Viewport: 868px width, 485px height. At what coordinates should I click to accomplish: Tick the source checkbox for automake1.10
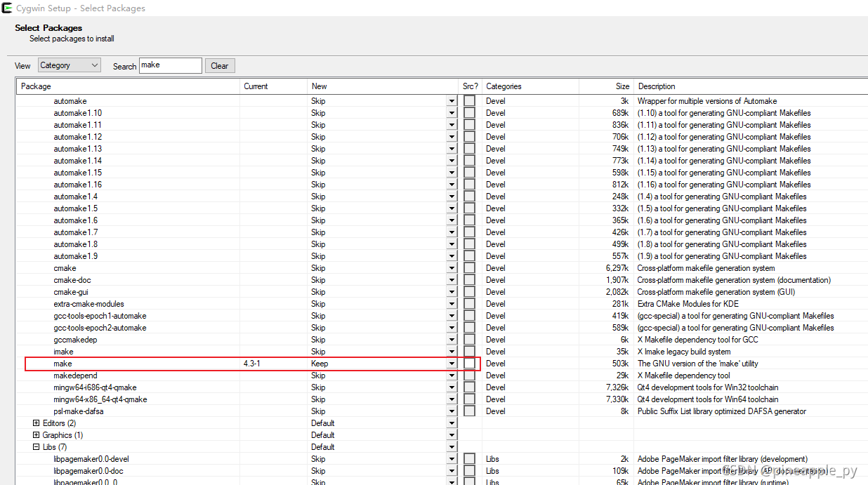point(469,113)
